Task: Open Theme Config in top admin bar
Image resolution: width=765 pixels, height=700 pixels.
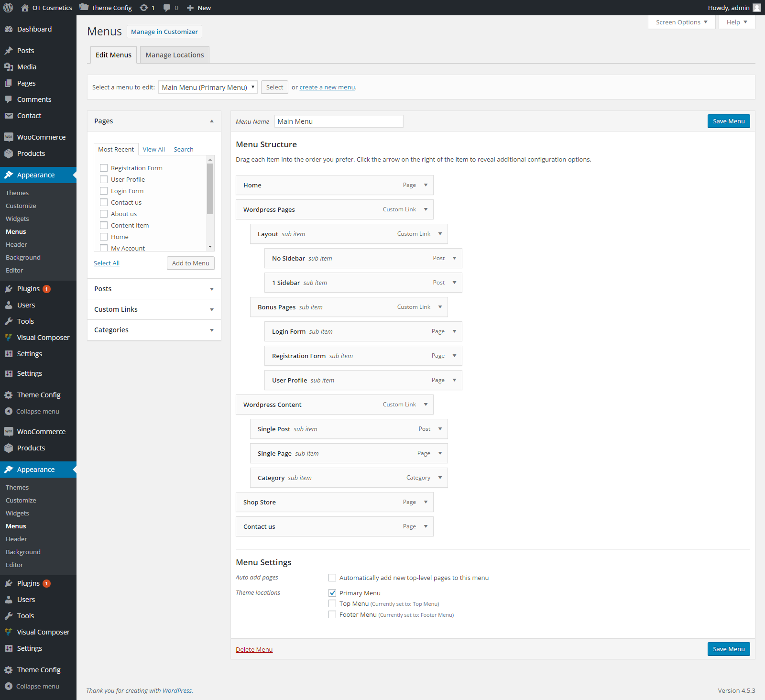Action: (x=106, y=8)
